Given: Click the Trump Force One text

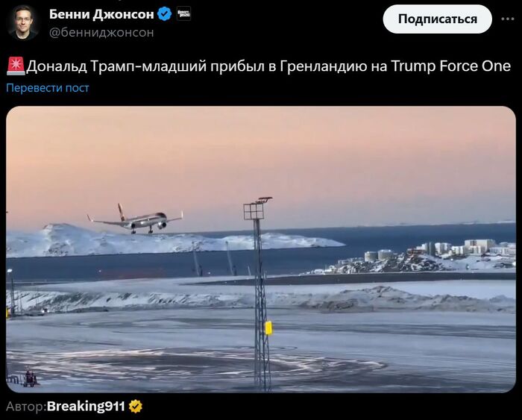Looking at the screenshot, I should point(450,66).
